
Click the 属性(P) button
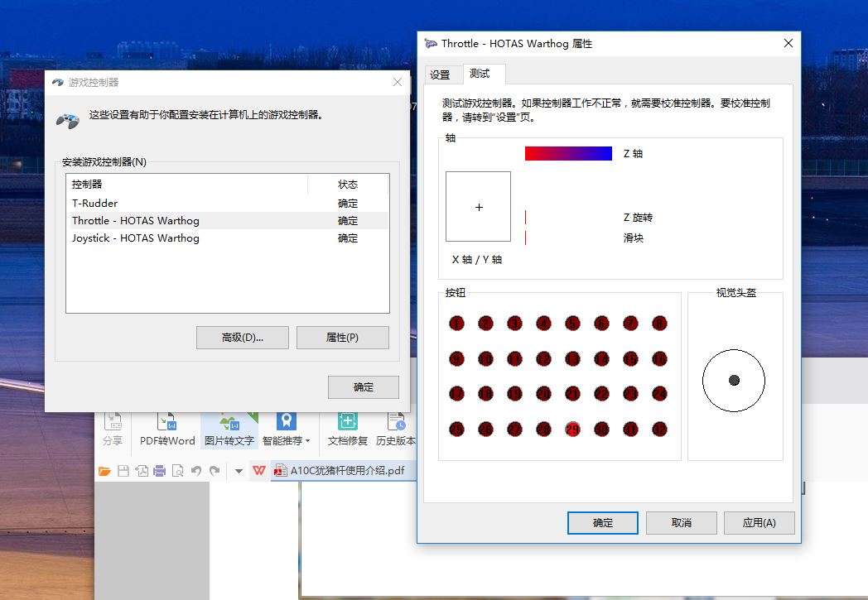coord(343,338)
